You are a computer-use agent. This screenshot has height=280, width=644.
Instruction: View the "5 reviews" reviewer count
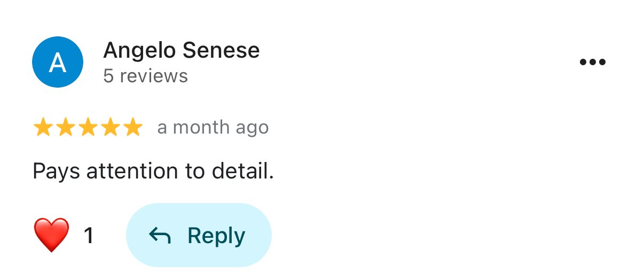pyautogui.click(x=145, y=76)
